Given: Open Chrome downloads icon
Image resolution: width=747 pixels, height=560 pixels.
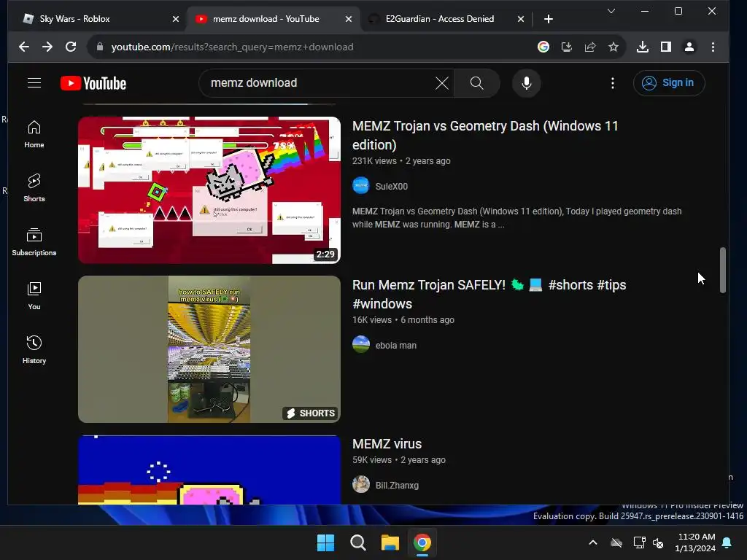Looking at the screenshot, I should coord(642,47).
